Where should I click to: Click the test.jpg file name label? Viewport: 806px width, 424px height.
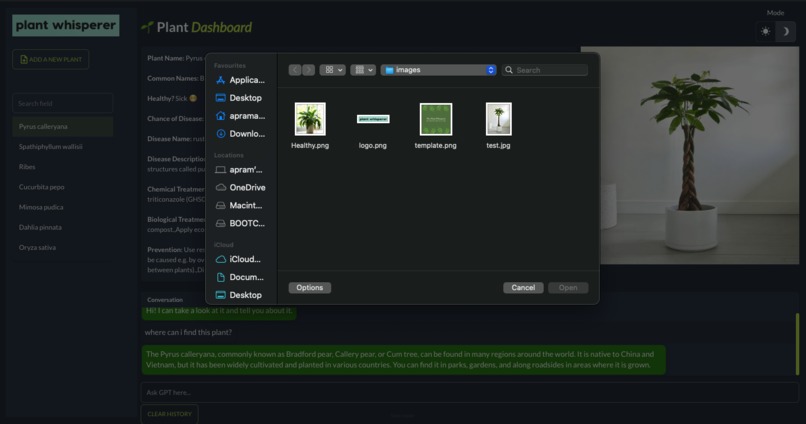[499, 145]
